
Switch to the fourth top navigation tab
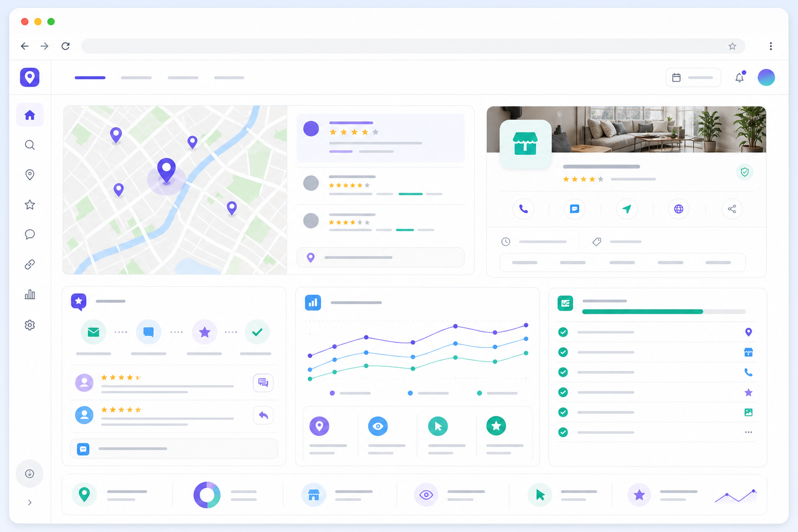point(229,77)
